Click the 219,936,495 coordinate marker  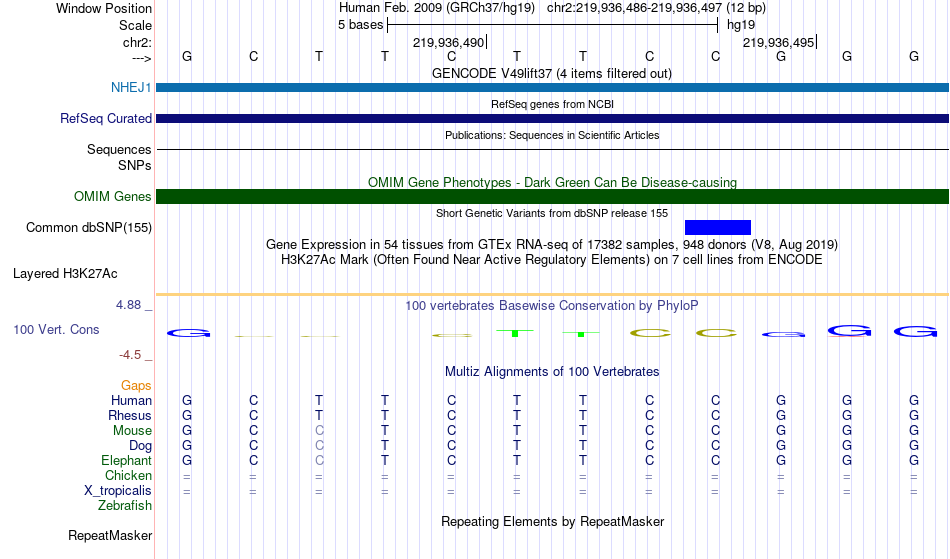pos(779,42)
